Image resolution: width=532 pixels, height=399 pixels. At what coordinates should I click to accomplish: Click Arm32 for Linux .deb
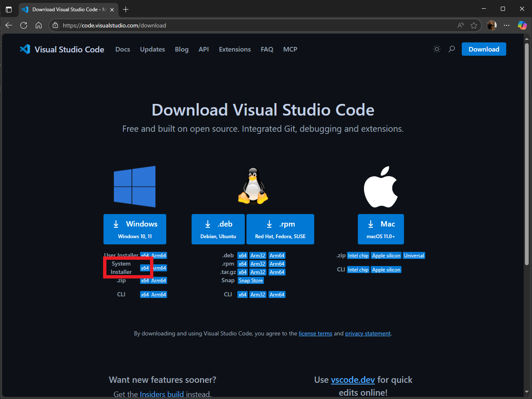[x=258, y=256]
